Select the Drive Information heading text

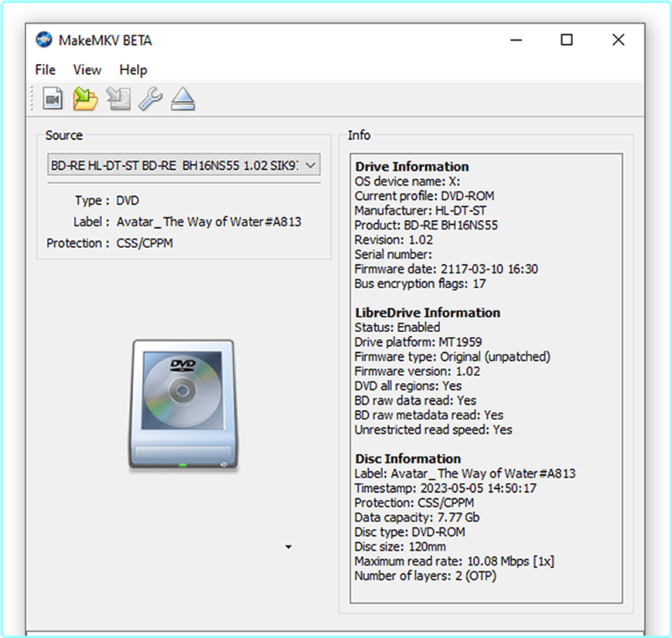pyautogui.click(x=412, y=166)
